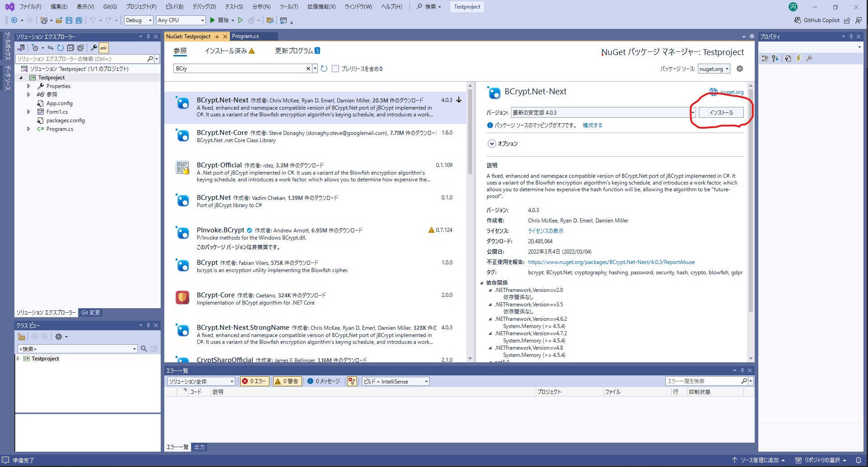
Task: Expand the Properties node in Solution Explorer
Action: (x=29, y=86)
